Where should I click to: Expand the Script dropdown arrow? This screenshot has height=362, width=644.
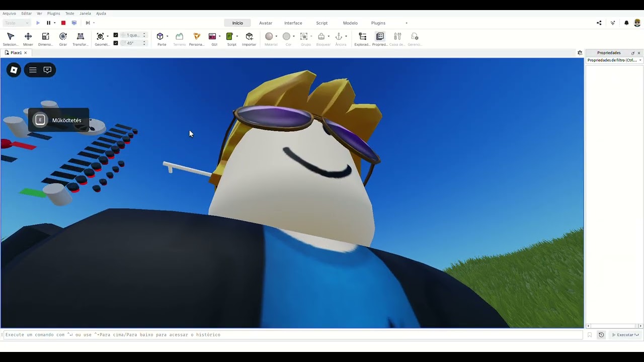(x=237, y=36)
